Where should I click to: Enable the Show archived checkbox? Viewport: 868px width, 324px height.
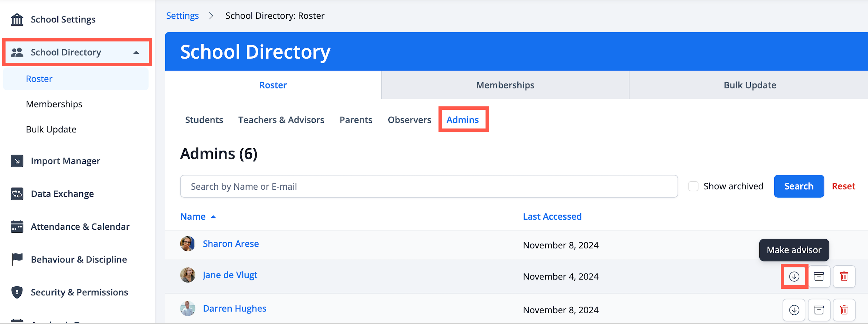coord(693,186)
